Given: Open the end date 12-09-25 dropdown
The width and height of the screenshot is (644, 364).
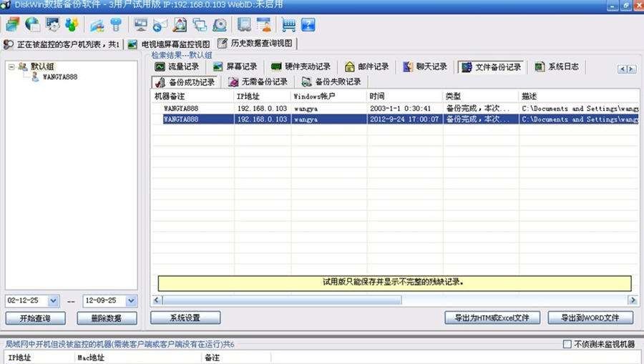Looking at the screenshot, I should click(x=131, y=301).
